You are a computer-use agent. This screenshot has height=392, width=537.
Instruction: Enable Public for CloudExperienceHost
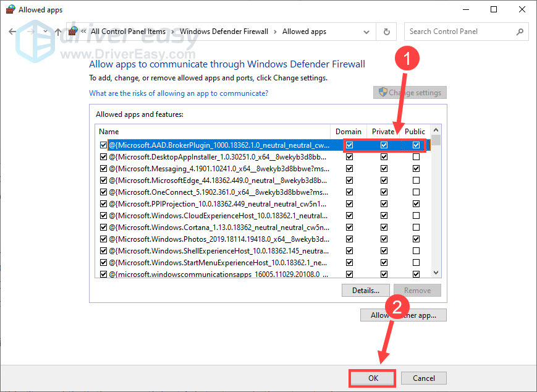coord(416,216)
